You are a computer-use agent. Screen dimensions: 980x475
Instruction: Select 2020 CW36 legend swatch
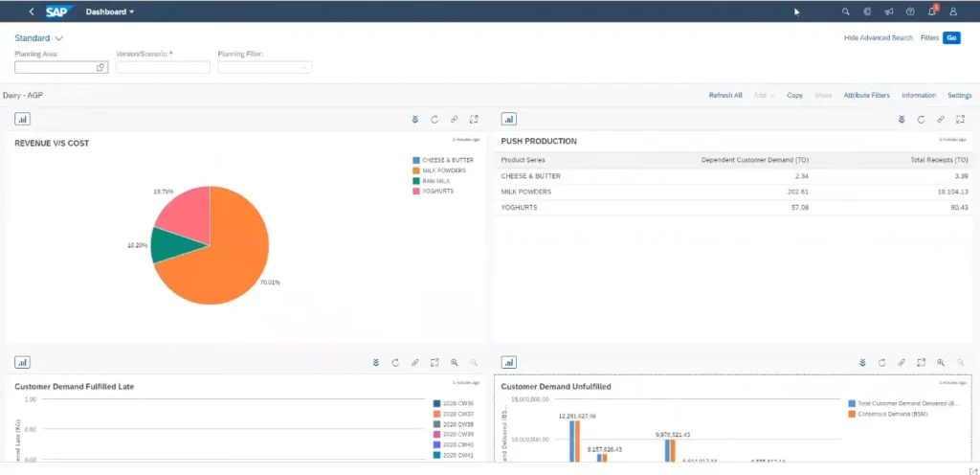436,404
